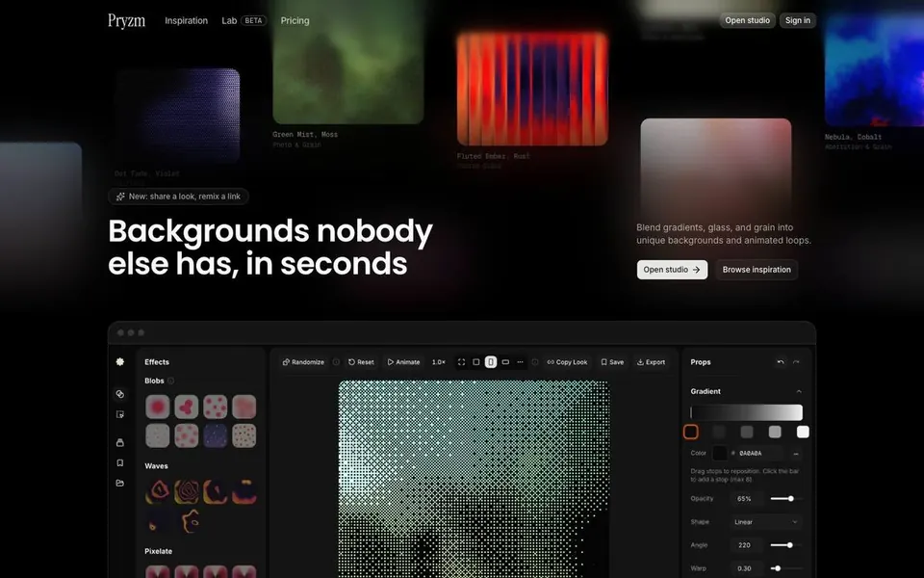Click the undo arrow in the Props panel
924x578 pixels.
pyautogui.click(x=781, y=362)
